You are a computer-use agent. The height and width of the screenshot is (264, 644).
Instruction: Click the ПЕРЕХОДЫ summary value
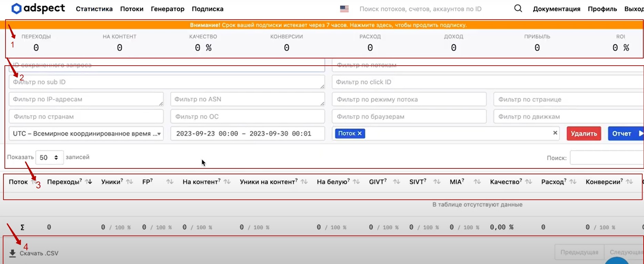point(36,48)
